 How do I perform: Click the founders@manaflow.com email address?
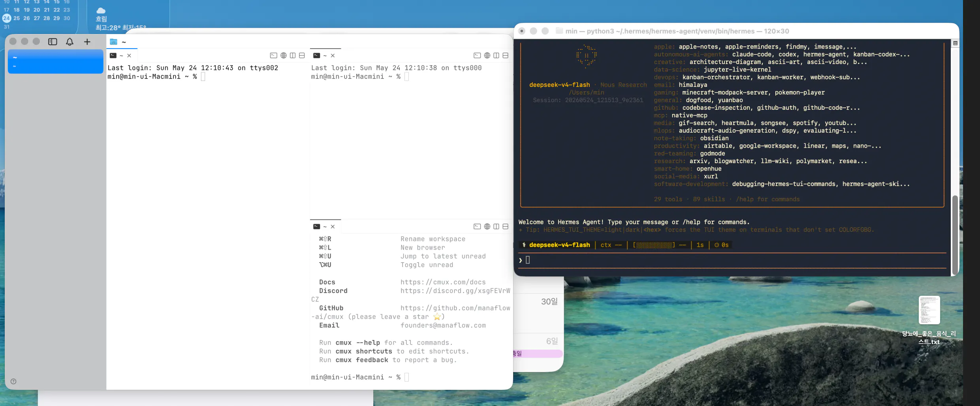pyautogui.click(x=443, y=325)
